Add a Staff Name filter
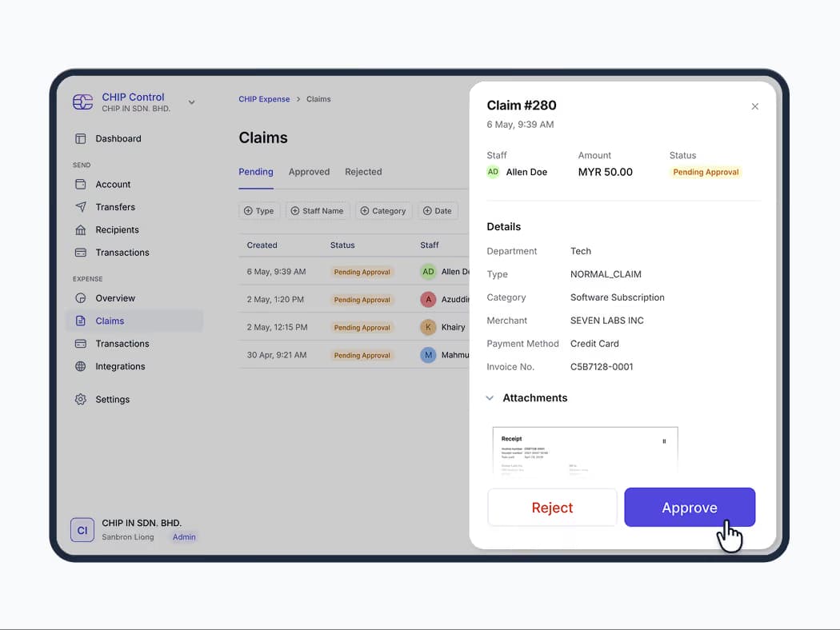 (317, 211)
